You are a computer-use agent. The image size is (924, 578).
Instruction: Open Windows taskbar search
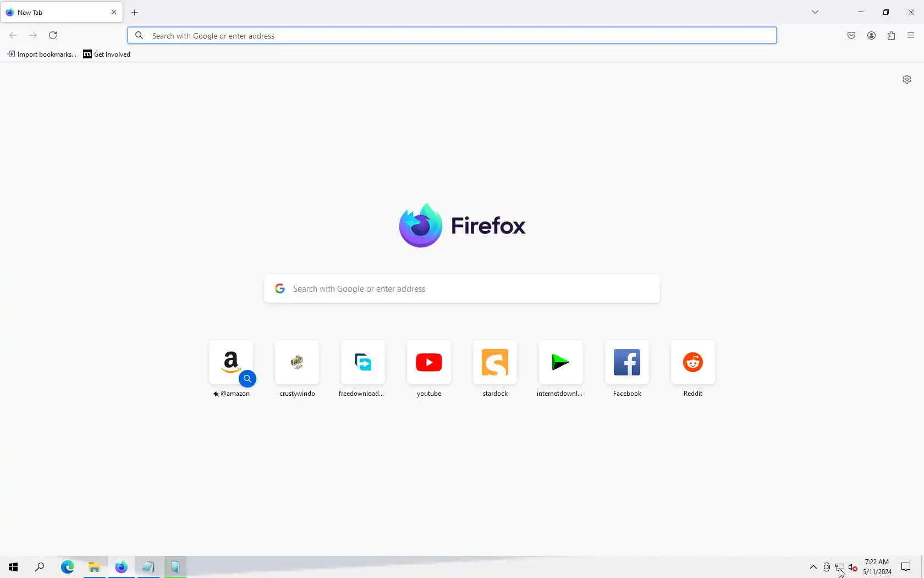click(40, 567)
